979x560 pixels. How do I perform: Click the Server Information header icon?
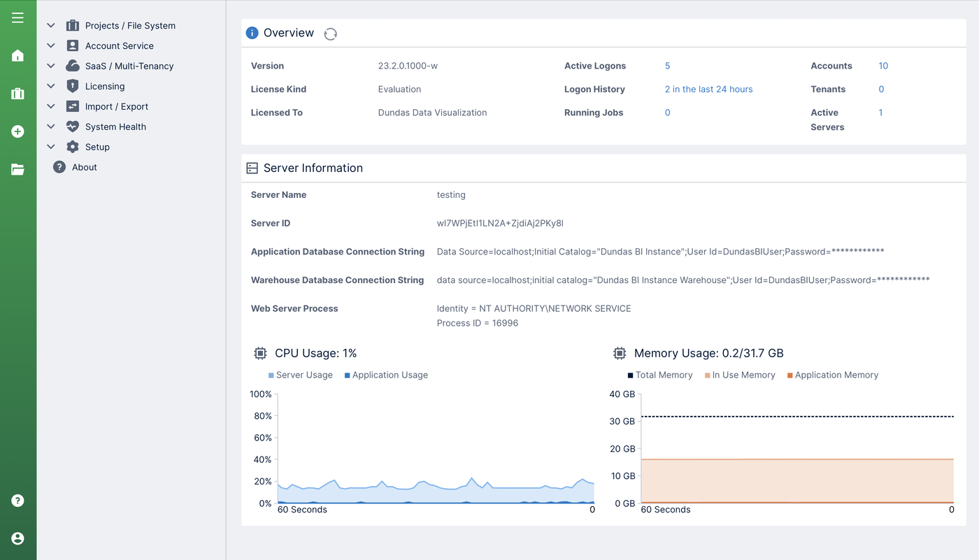pyautogui.click(x=252, y=168)
